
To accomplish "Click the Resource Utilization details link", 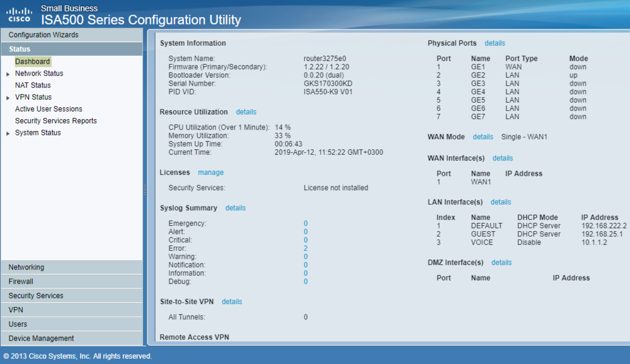I will click(246, 112).
